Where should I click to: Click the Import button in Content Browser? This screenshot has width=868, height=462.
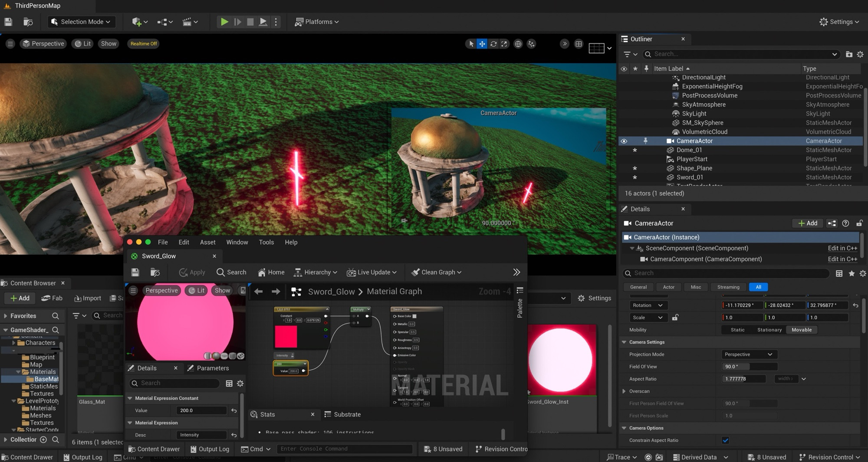pyautogui.click(x=88, y=298)
